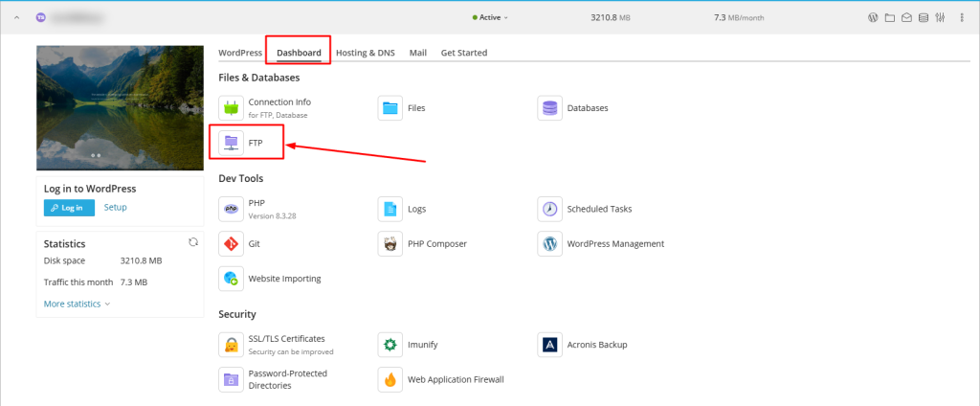Image resolution: width=980 pixels, height=406 pixels.
Task: Open the Databases icon
Action: tap(549, 108)
